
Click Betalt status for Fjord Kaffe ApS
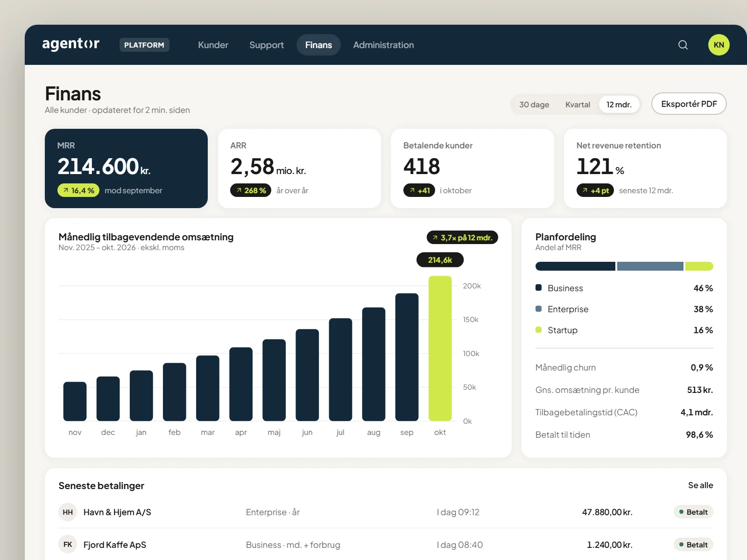[x=693, y=545]
